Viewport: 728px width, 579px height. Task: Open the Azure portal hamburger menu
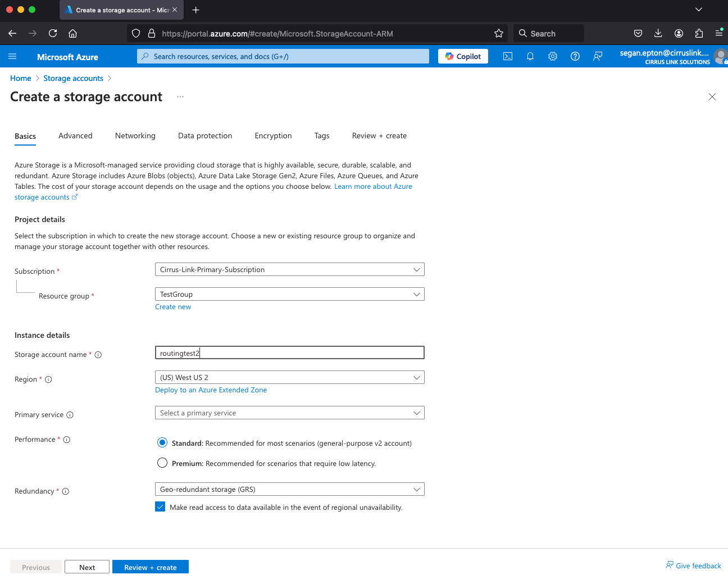pyautogui.click(x=12, y=56)
